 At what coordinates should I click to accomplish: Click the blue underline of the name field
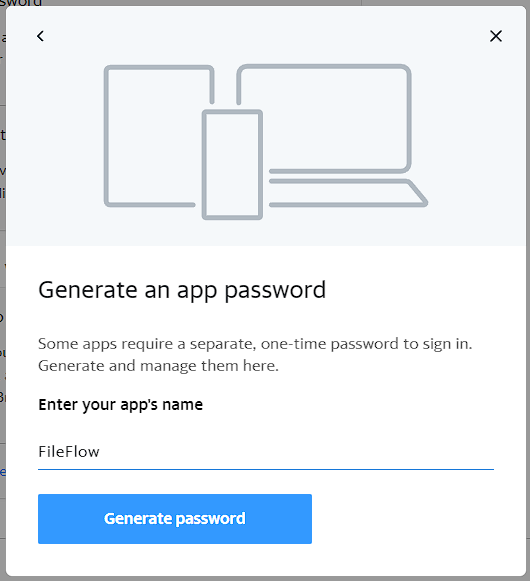266,469
